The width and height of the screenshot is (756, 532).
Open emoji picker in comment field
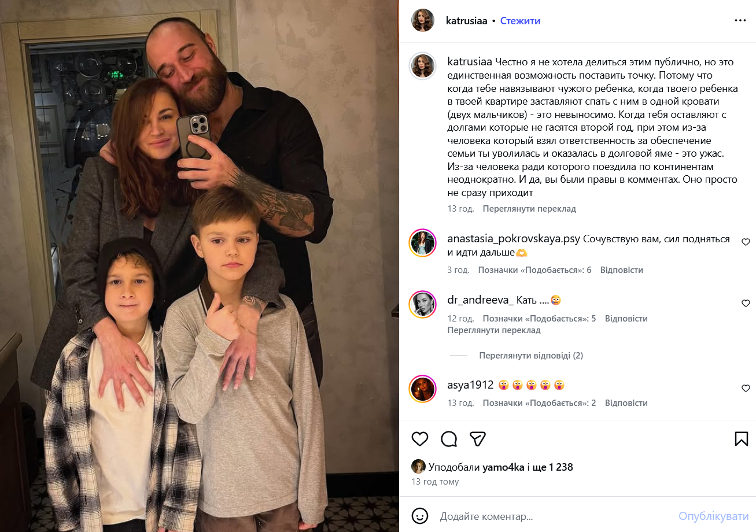pyautogui.click(x=420, y=516)
